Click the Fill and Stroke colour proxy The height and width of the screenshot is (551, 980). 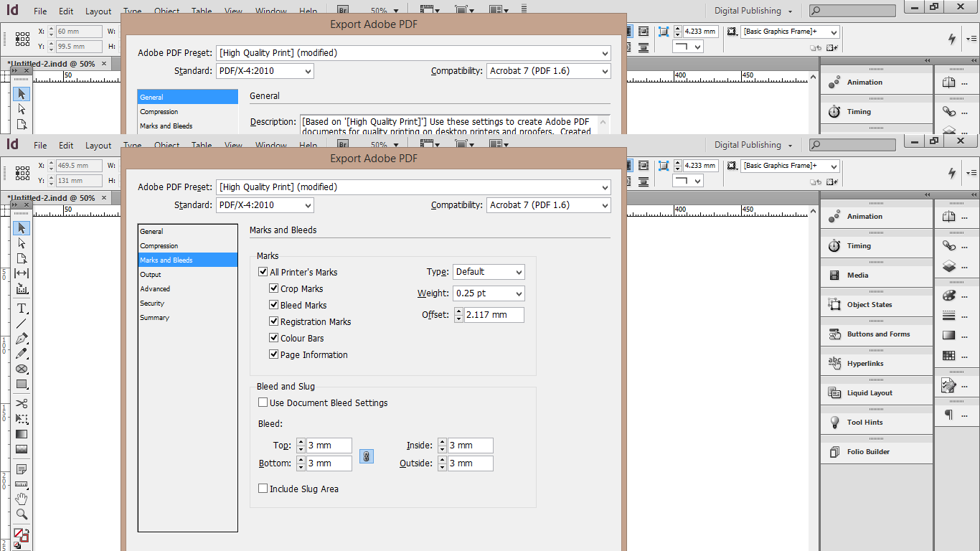[x=21, y=535]
